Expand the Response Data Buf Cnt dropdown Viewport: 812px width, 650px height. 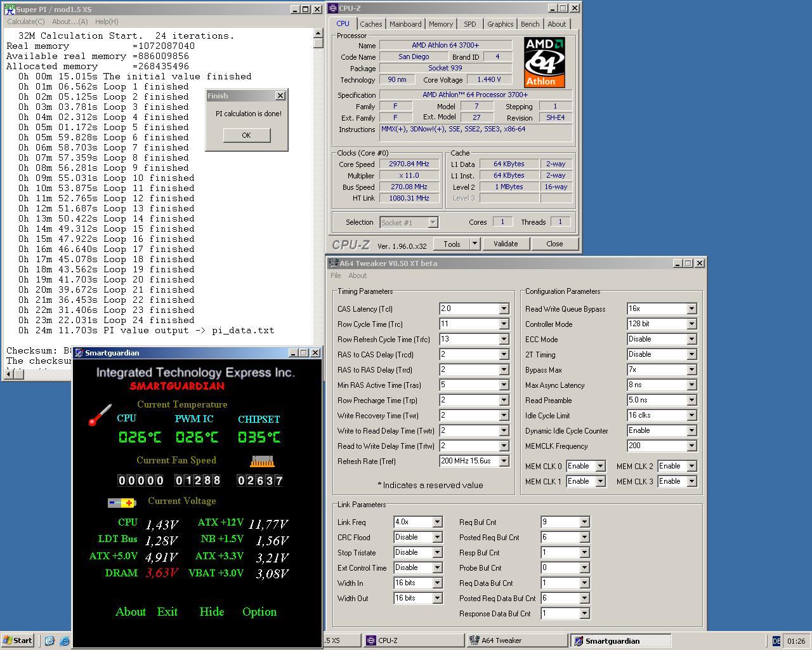click(x=584, y=614)
